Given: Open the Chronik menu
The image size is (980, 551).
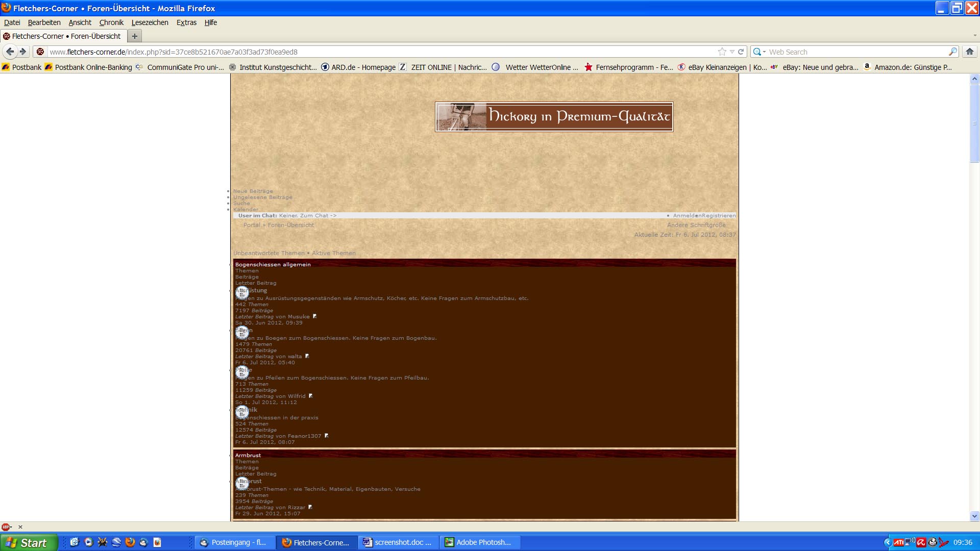Looking at the screenshot, I should [x=111, y=22].
